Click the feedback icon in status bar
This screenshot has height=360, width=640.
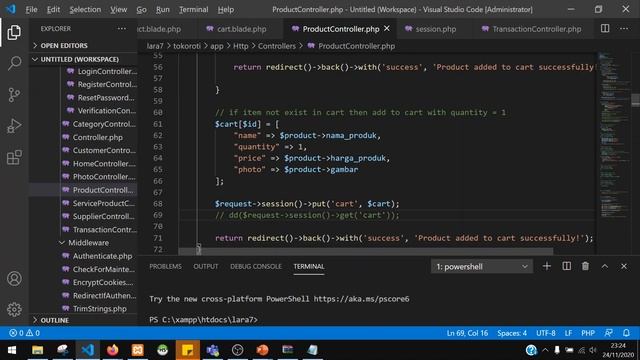(x=608, y=333)
